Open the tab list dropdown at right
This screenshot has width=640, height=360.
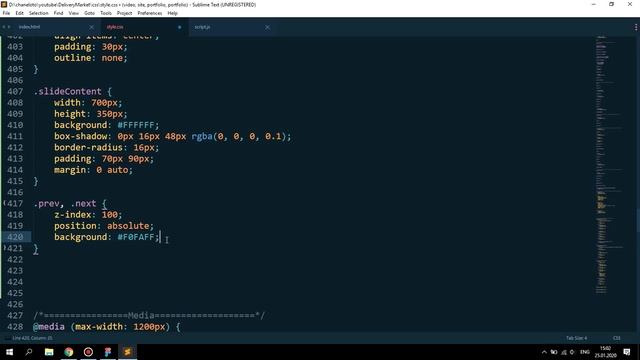tap(636, 27)
